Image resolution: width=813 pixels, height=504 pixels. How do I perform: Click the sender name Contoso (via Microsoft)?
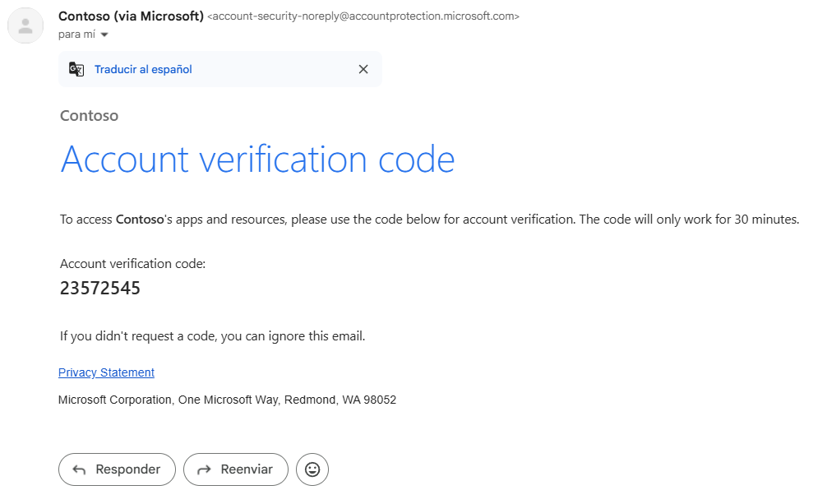click(132, 16)
